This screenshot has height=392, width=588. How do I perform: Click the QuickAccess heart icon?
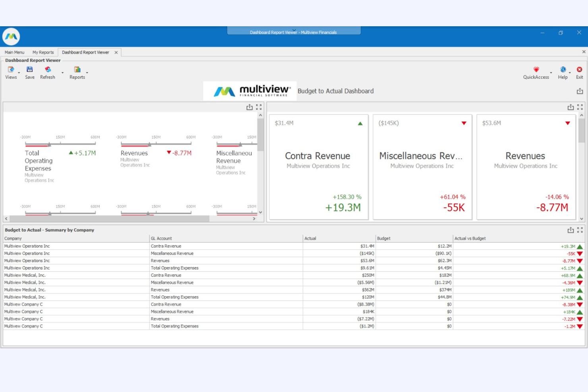[536, 70]
